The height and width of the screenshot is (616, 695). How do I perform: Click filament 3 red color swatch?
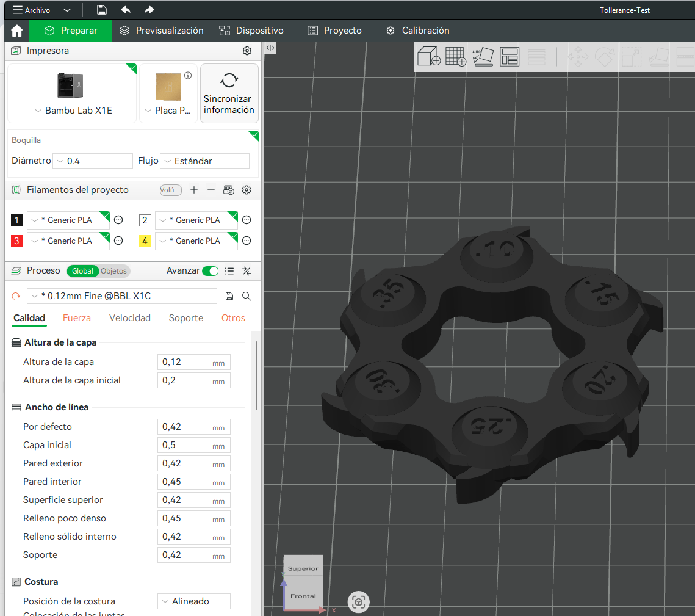tap(17, 241)
